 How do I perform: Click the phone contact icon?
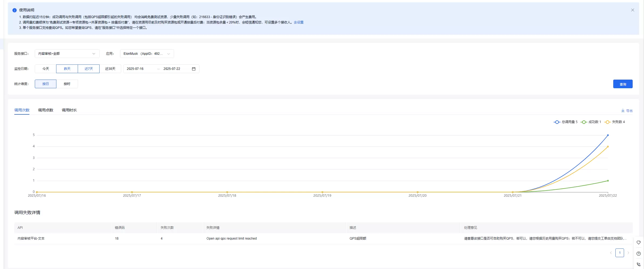638,264
